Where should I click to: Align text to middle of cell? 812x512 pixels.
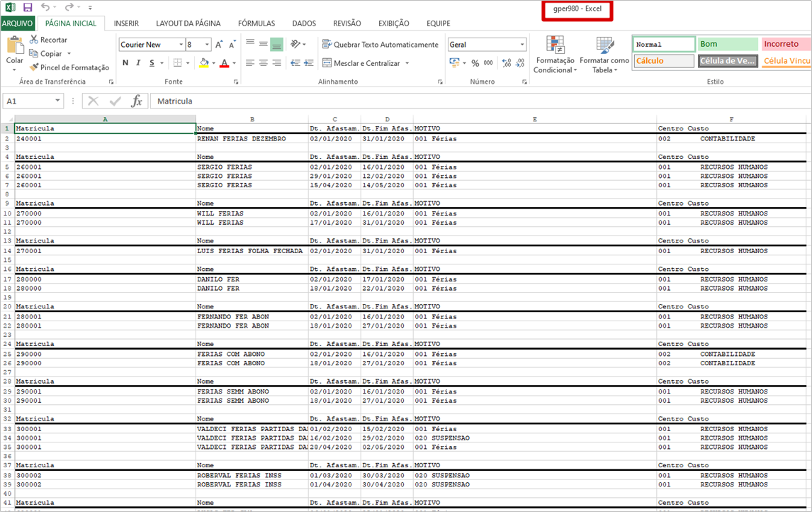(264, 44)
